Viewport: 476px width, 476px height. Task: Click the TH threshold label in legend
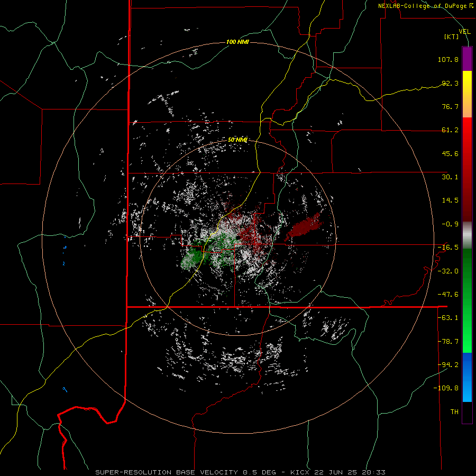click(x=454, y=412)
